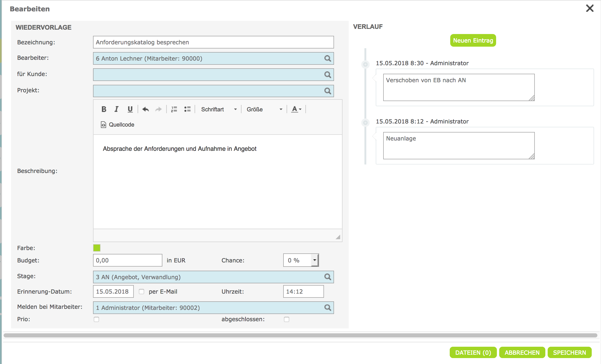This screenshot has height=364, width=601.
Task: Save changes with the SPEICHERN button
Action: pos(569,353)
